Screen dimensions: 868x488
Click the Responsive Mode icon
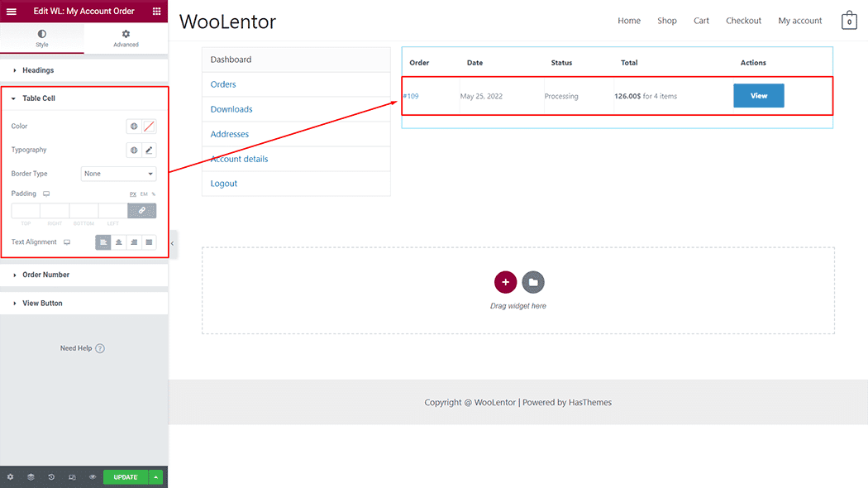(x=72, y=477)
